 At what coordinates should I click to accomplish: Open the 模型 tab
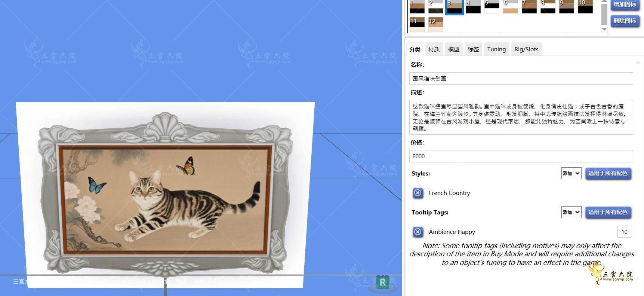(453, 49)
